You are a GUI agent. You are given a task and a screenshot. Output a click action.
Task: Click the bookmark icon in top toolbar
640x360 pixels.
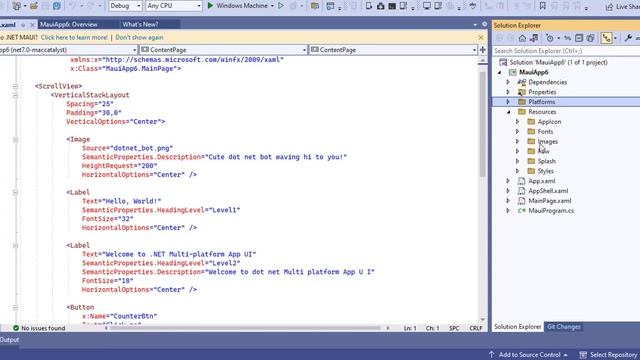pos(542,6)
